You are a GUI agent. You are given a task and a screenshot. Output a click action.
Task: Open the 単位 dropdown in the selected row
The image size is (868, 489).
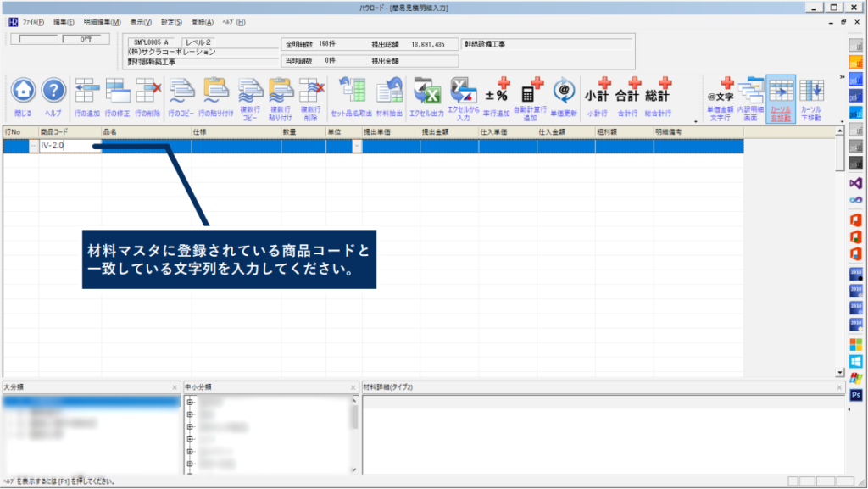pos(356,146)
